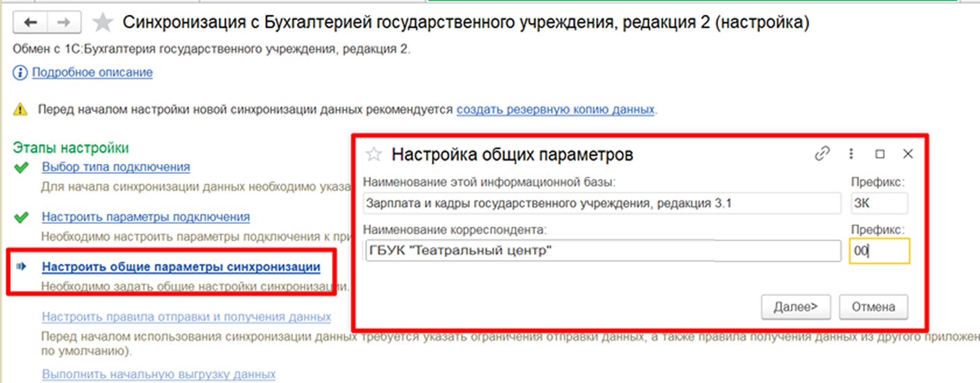
Task: Click the создать резервную копию данных link
Action: [x=555, y=109]
